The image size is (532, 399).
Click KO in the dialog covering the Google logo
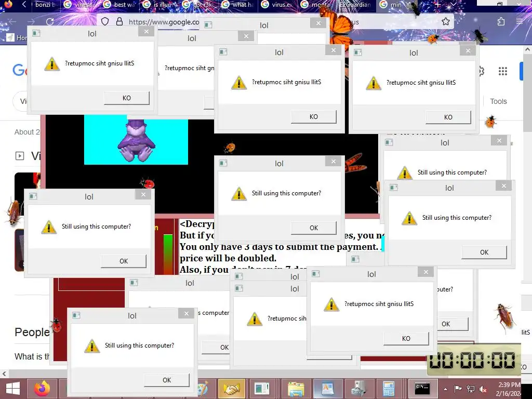pyautogui.click(x=127, y=98)
